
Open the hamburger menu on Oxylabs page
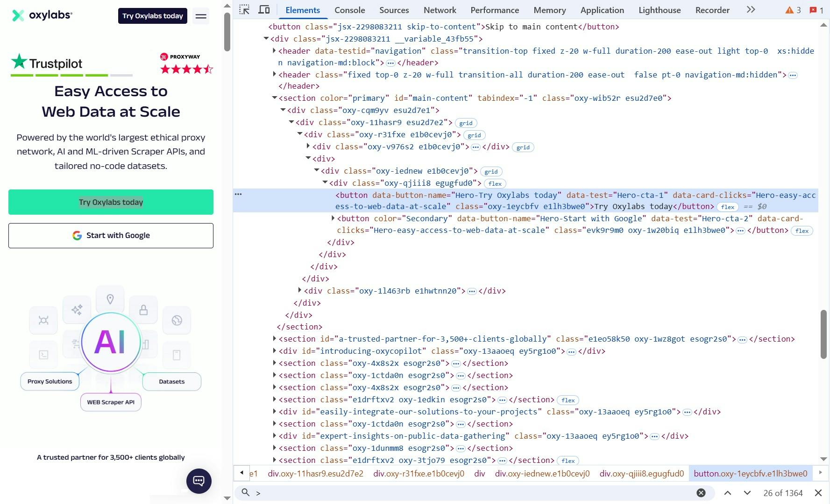[201, 16]
